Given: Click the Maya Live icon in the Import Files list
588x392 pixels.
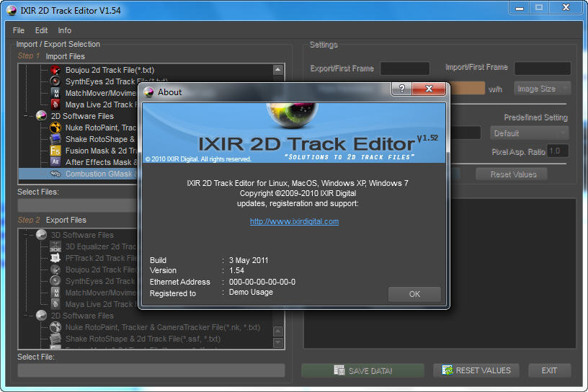Looking at the screenshot, I should coord(55,104).
